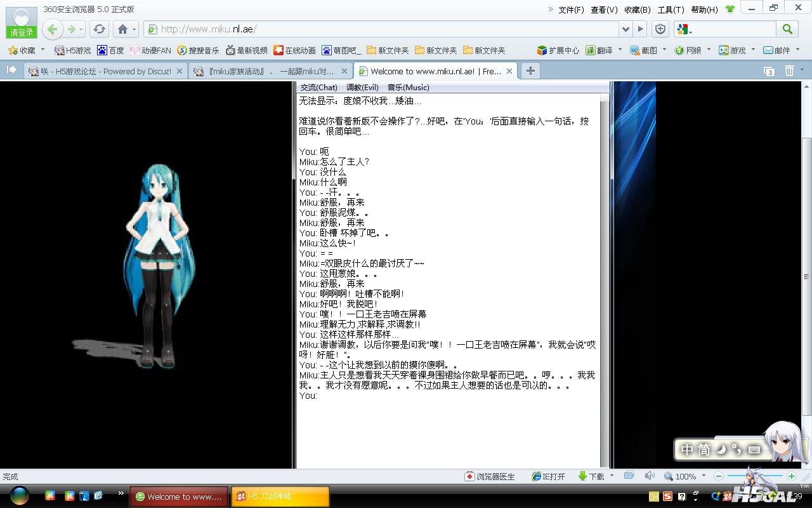Select the 交流(Chat) page tab
This screenshot has width=812, height=508.
[x=319, y=88]
